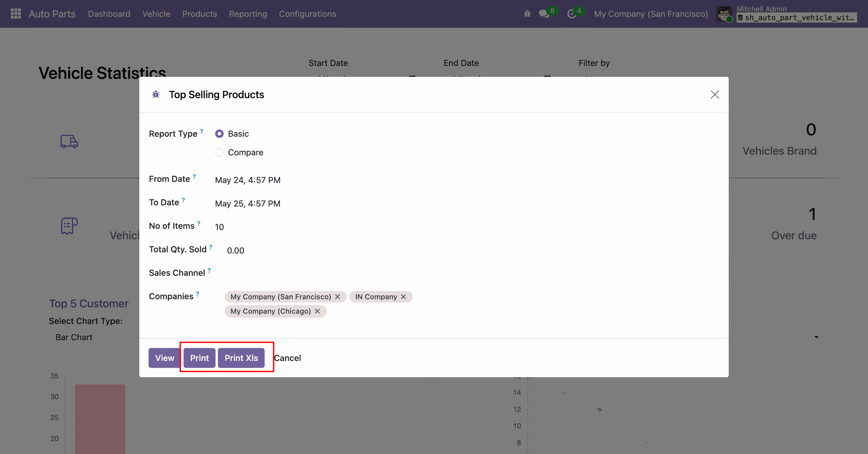Viewport: 868px width, 454px height.
Task: Remove IN Company tag
Action: coord(404,297)
